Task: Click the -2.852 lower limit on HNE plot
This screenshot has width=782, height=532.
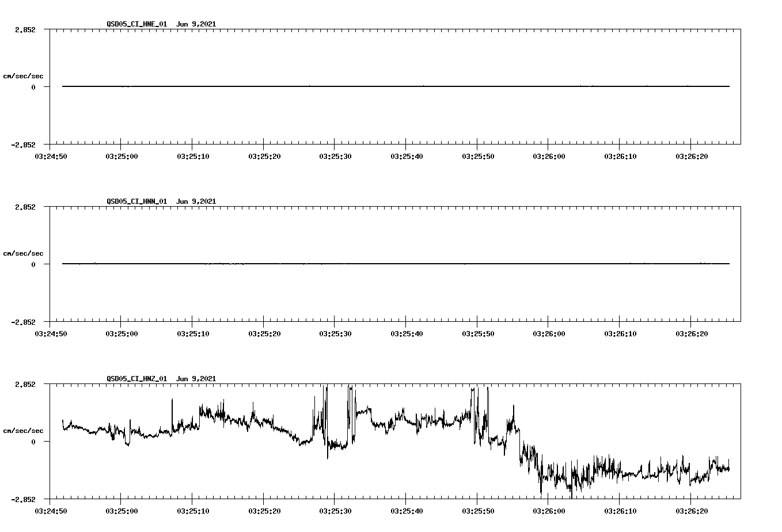Action: (x=23, y=145)
